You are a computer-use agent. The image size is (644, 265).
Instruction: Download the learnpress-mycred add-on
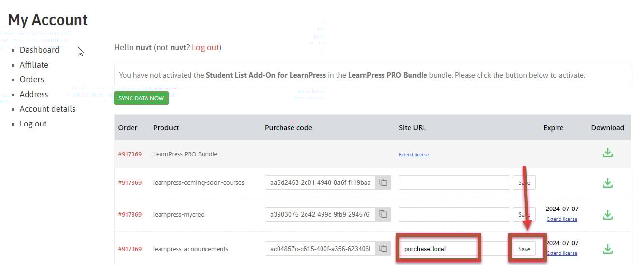click(608, 214)
